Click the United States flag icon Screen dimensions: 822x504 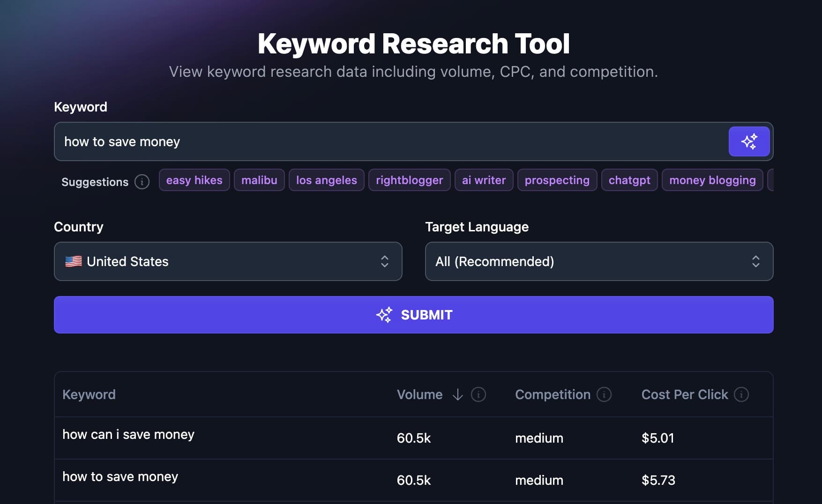coord(73,261)
